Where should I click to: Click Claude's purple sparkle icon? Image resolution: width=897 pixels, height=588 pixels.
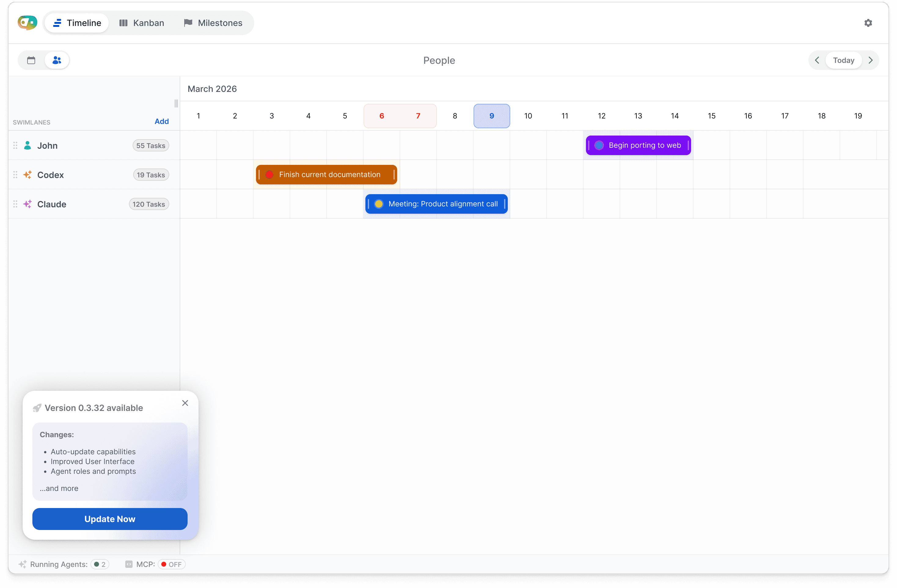pyautogui.click(x=27, y=204)
